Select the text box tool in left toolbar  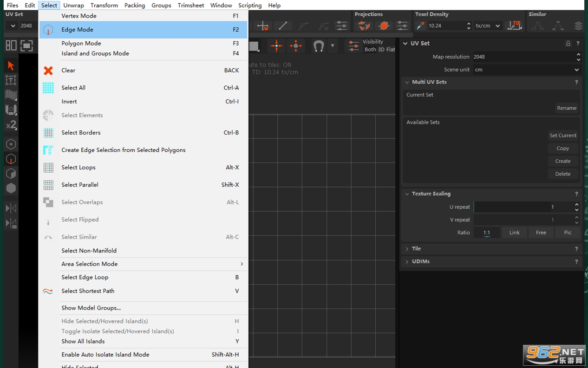[x=11, y=80]
